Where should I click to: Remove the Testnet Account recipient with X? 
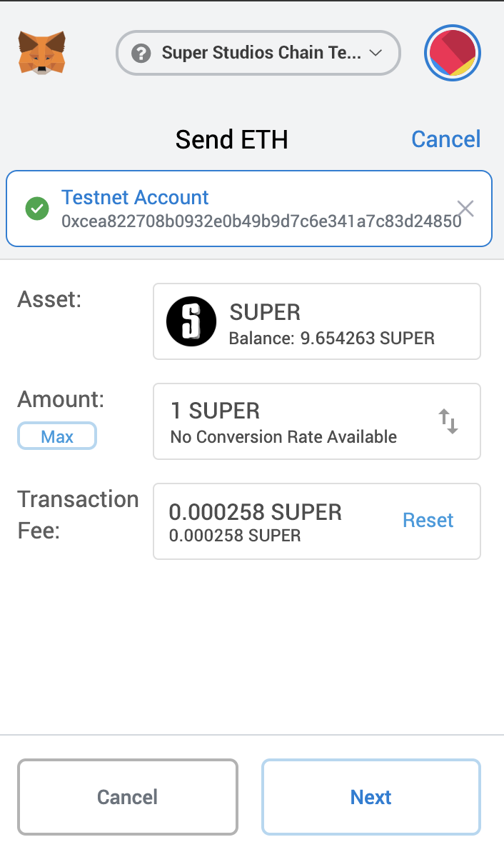click(465, 209)
